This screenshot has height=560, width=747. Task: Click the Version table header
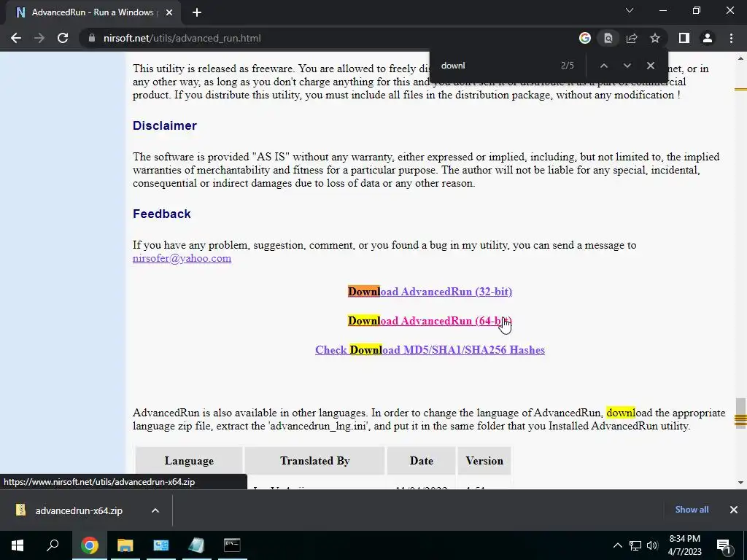484,461
